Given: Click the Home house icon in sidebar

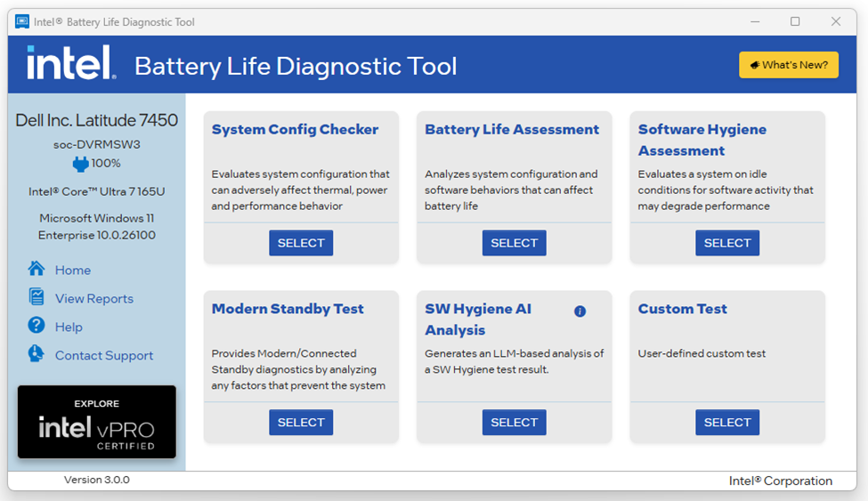Looking at the screenshot, I should click(37, 269).
